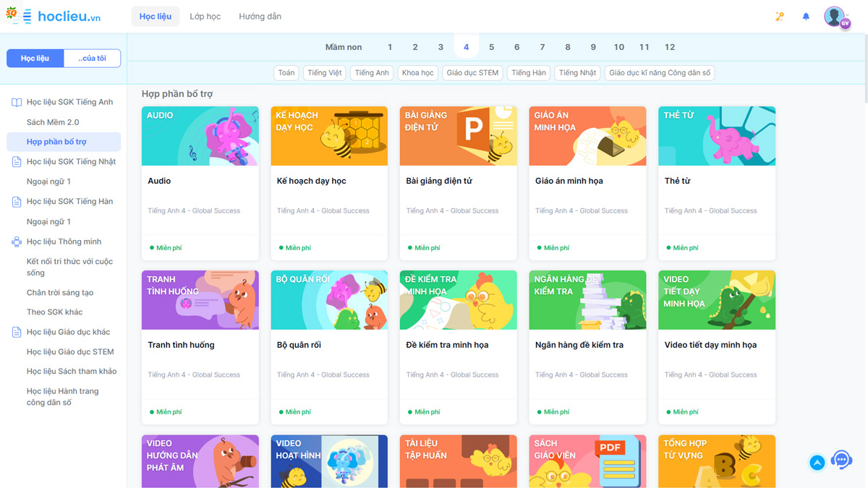Open the Tranh tình huống thumbnail

coord(200,300)
